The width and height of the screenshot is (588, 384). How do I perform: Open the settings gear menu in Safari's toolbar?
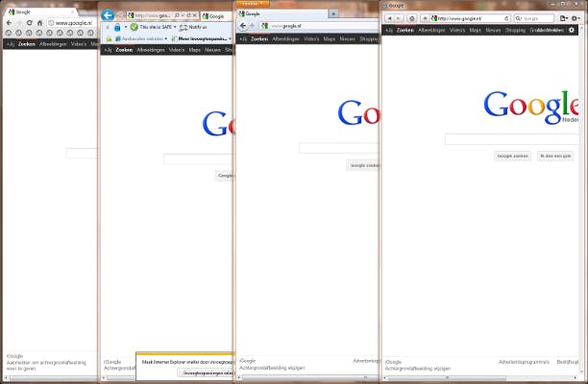pyautogui.click(x=576, y=18)
